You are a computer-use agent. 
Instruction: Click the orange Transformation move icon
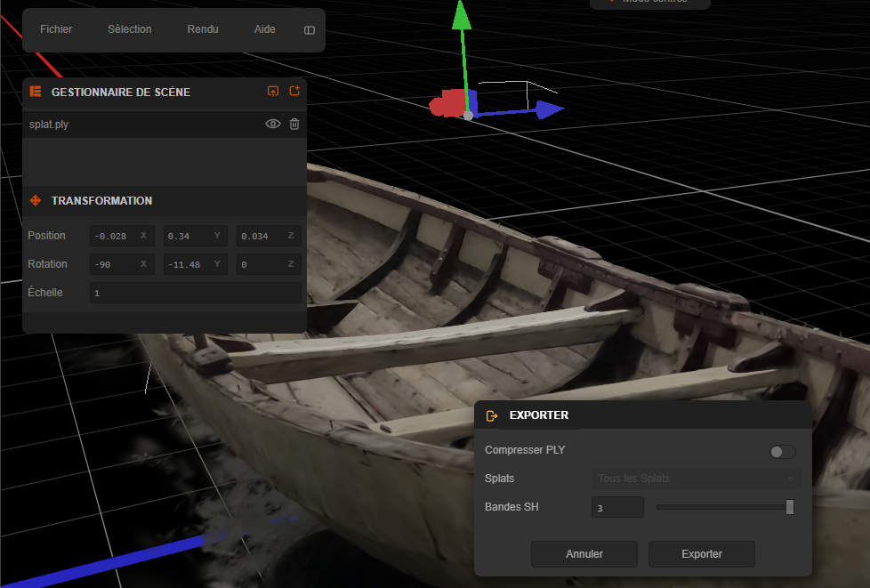[36, 201]
